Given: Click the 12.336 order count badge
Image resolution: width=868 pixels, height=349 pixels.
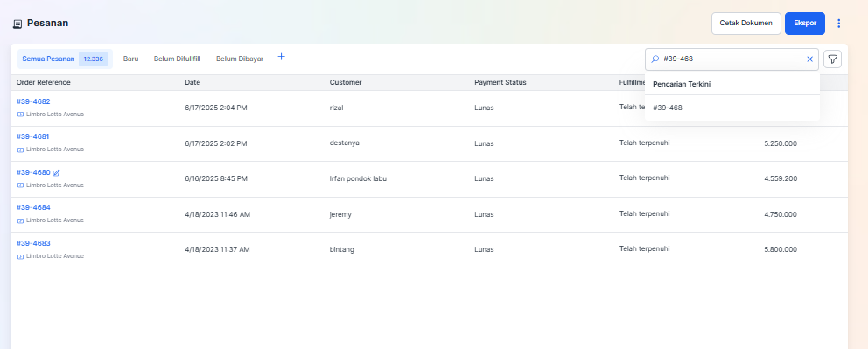Looking at the screenshot, I should click(x=93, y=59).
